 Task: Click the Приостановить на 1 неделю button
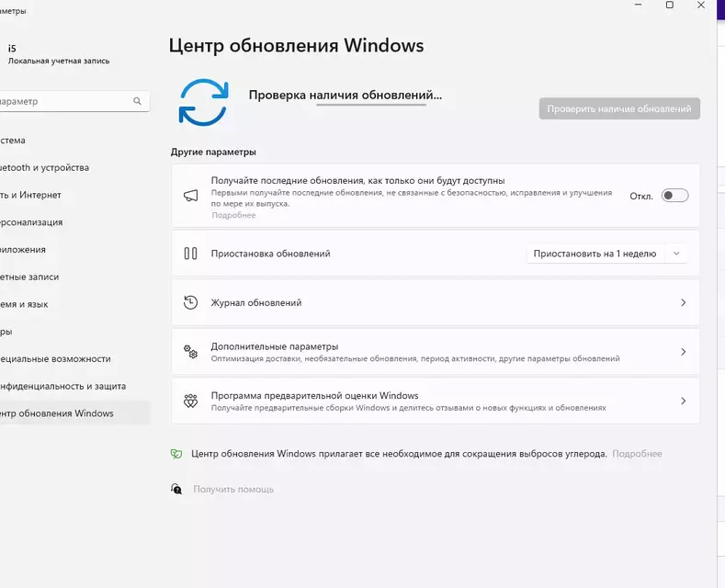coord(595,254)
